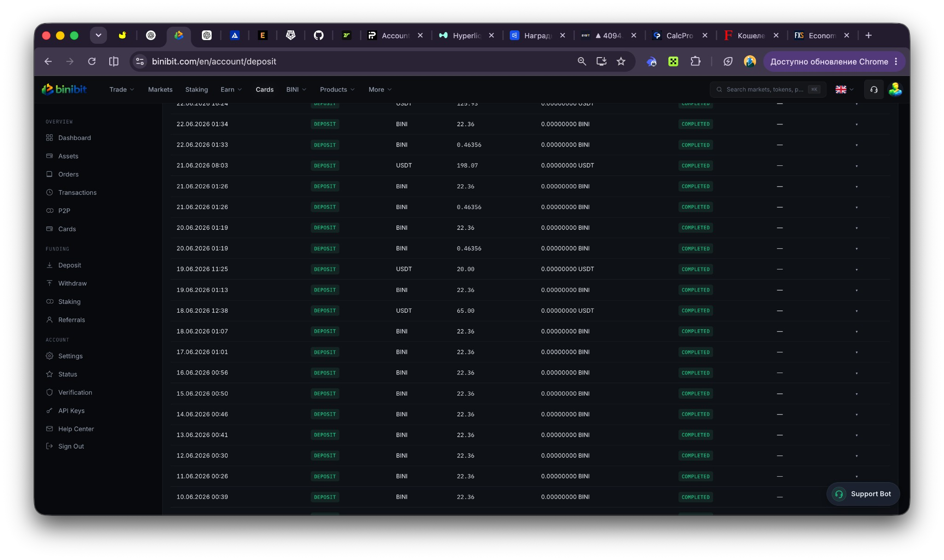The image size is (944, 560).
Task: Open the Dashboard sidebar item
Action: pyautogui.click(x=74, y=138)
